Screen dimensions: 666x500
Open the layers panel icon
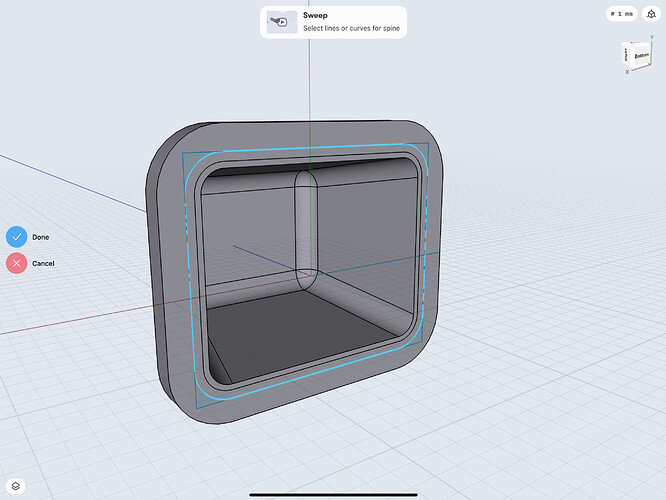pyautogui.click(x=16, y=486)
